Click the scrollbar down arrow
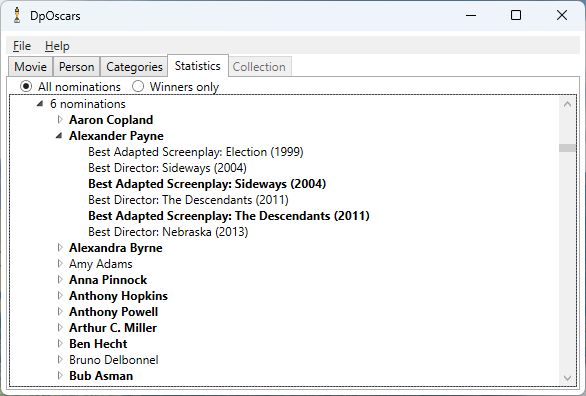This screenshot has width=586, height=396. coord(567,378)
